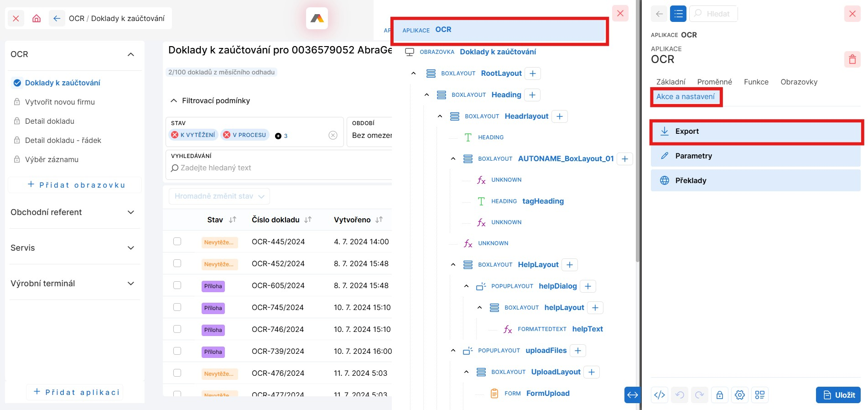Click the Export action button

click(x=756, y=131)
